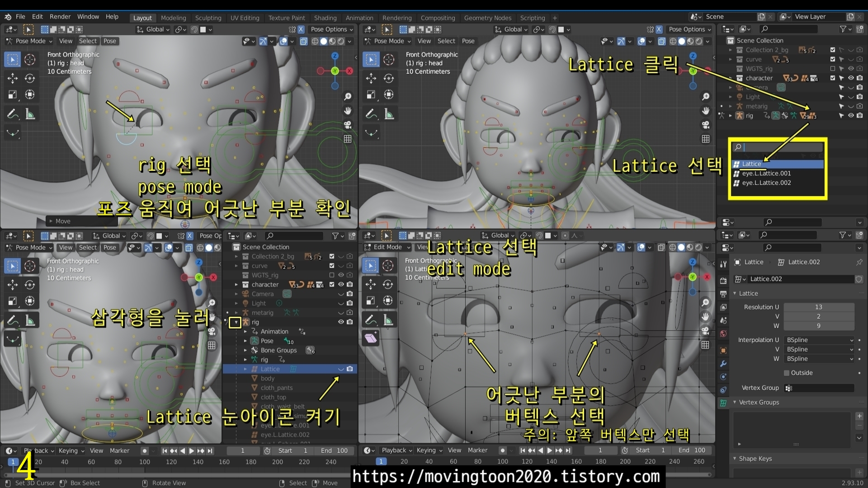Open the File menu
The image size is (868, 488).
20,17
